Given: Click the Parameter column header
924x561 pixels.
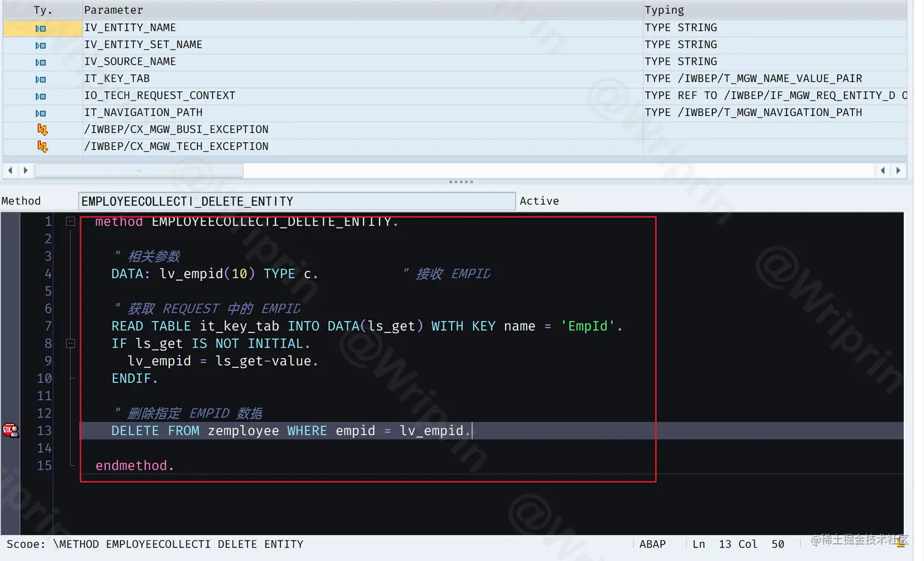Looking at the screenshot, I should (362, 10).
